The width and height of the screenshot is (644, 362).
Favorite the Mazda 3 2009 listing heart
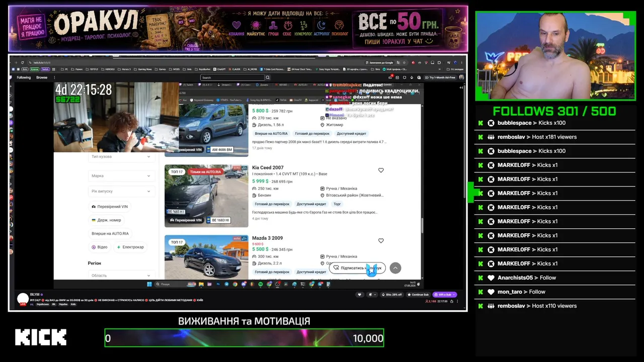381,241
